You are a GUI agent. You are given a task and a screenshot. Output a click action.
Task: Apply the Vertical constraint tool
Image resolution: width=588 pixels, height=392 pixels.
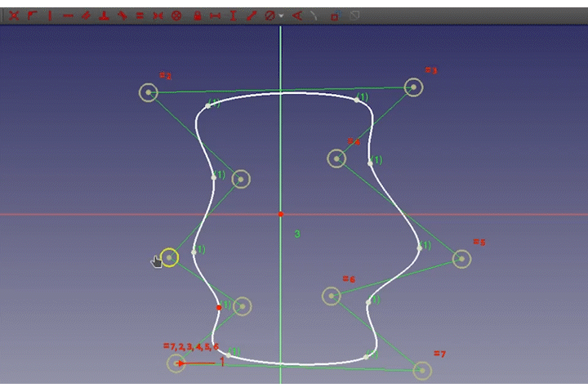[50, 15]
